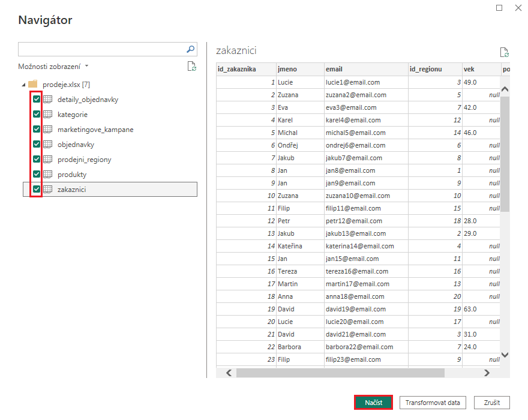Click the table icon beside kategorie

click(x=47, y=114)
